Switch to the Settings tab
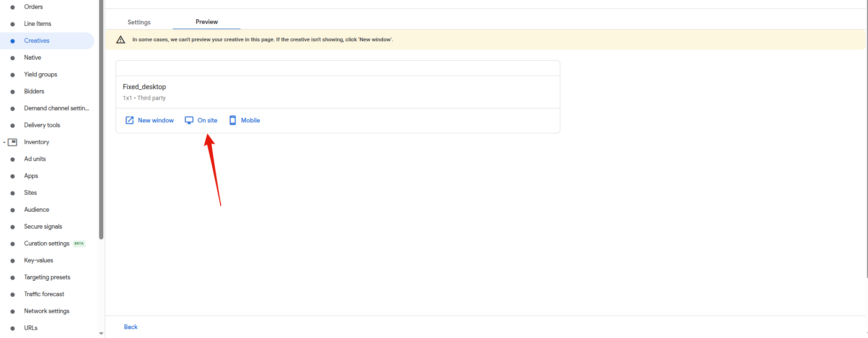 139,22
